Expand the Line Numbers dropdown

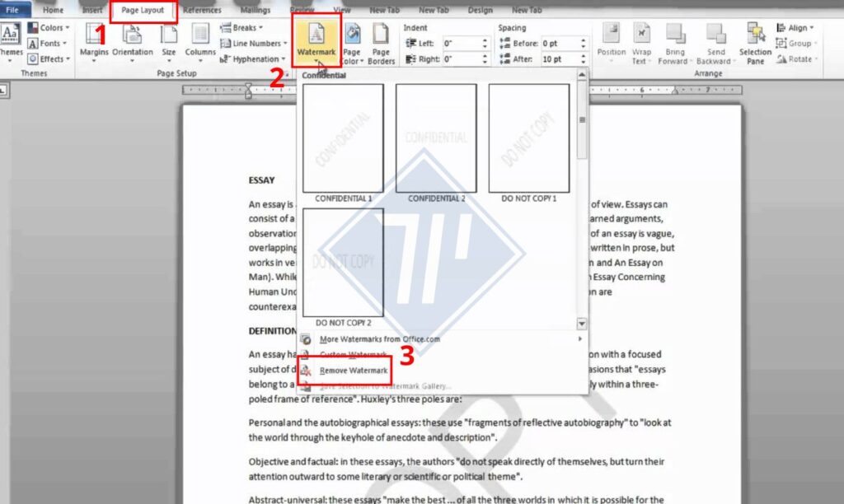click(x=254, y=43)
